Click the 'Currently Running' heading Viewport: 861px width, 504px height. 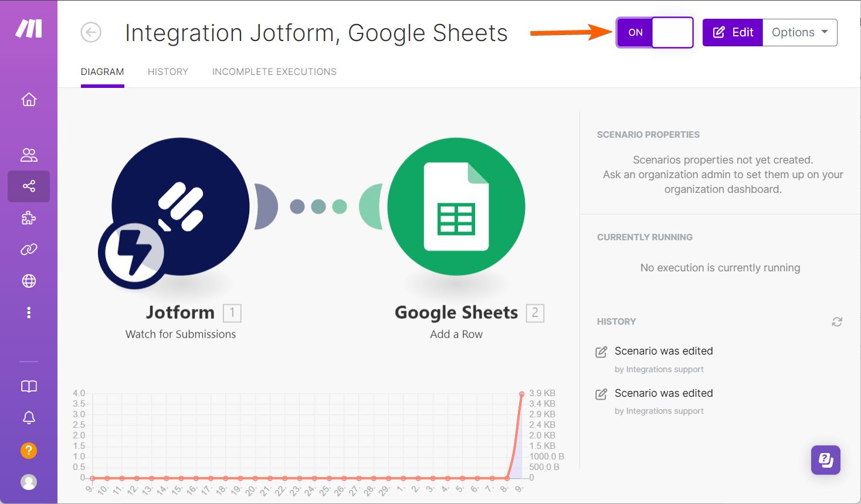(645, 237)
